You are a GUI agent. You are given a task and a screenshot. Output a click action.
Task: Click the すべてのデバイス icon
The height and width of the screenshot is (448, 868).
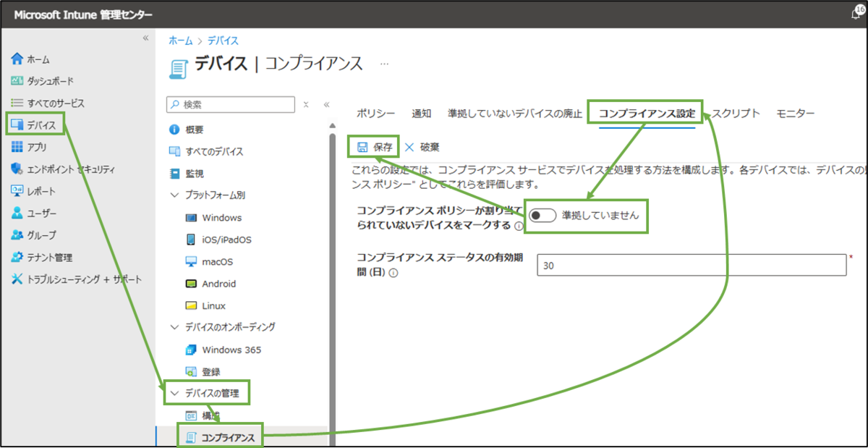pyautogui.click(x=174, y=151)
